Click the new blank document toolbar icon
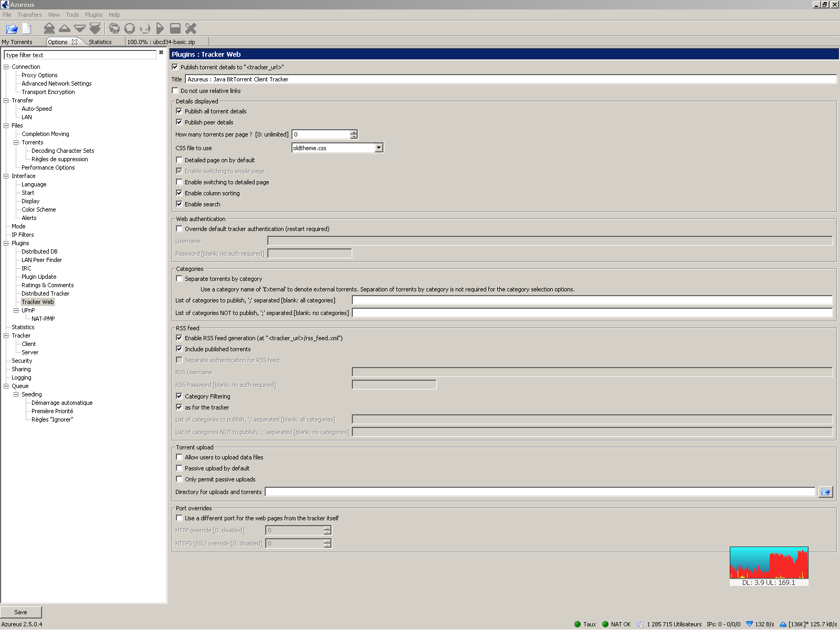This screenshot has width=840, height=630. (x=27, y=29)
